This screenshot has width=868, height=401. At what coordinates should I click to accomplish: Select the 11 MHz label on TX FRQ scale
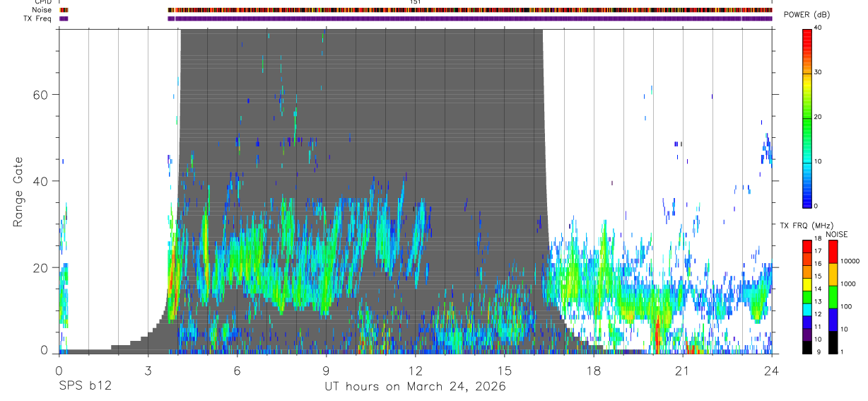coord(817,327)
